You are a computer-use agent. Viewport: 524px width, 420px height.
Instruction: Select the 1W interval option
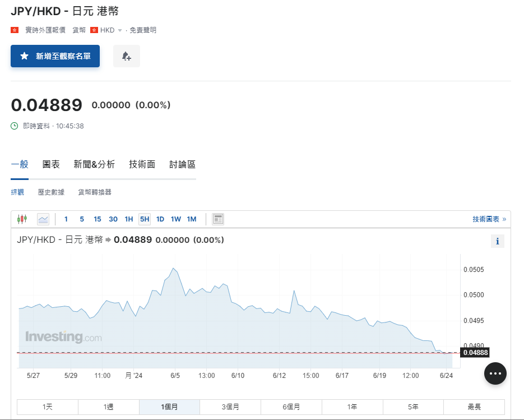[x=175, y=219]
